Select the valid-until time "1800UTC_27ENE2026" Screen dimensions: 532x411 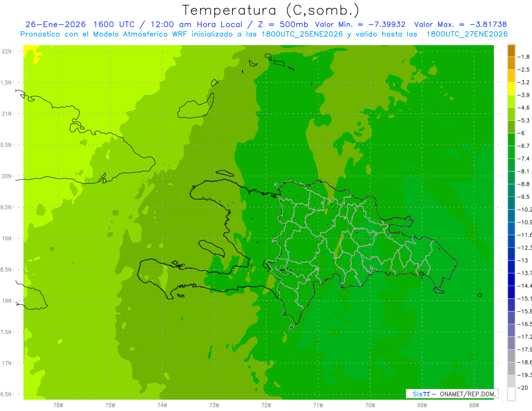[467, 34]
